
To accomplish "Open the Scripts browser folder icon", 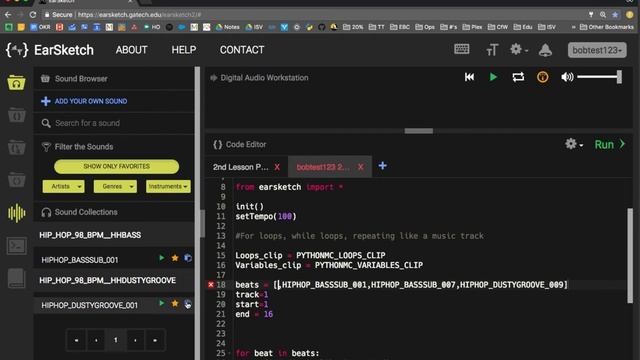I will pos(16,116).
